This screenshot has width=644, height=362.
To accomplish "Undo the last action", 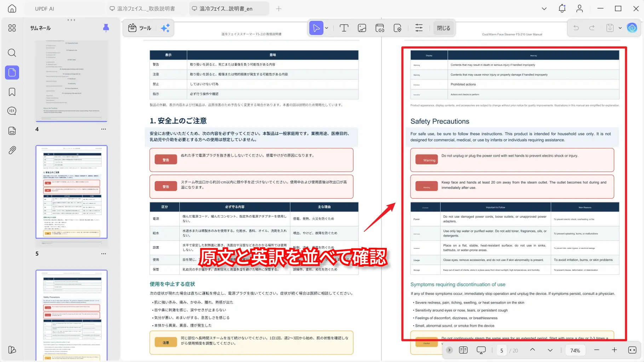I will [x=576, y=28].
